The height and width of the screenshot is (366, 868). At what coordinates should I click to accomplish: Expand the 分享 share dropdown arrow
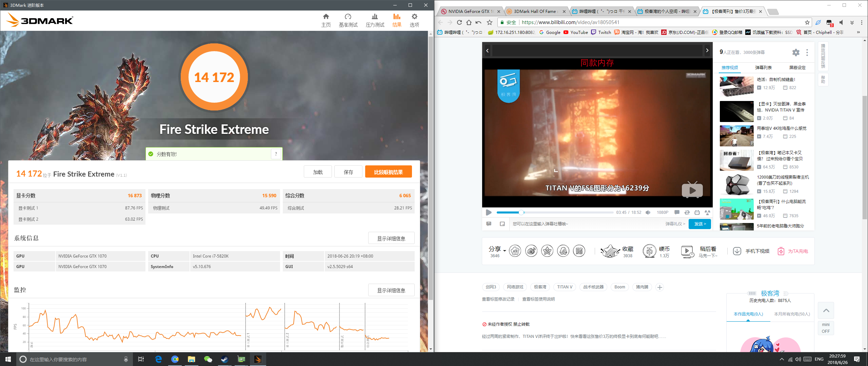pyautogui.click(x=505, y=251)
